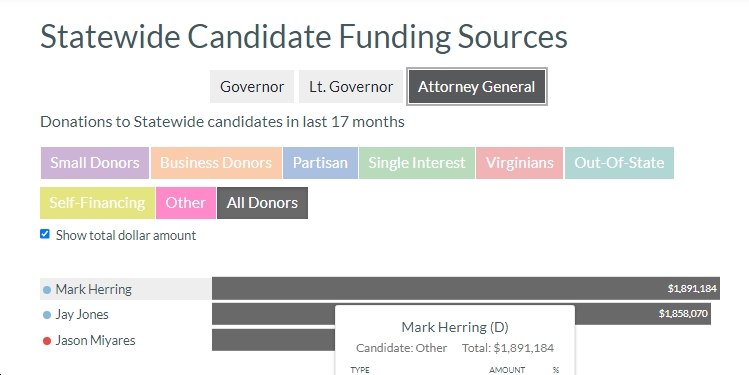This screenshot has height=375, width=749.
Task: Click the pink Other filter
Action: 186,203
